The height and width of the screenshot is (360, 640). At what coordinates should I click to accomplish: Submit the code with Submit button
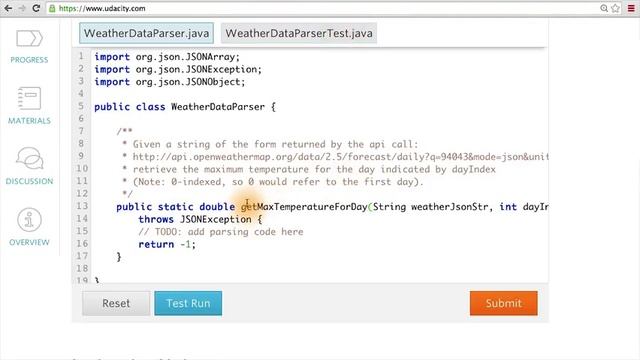point(504,303)
